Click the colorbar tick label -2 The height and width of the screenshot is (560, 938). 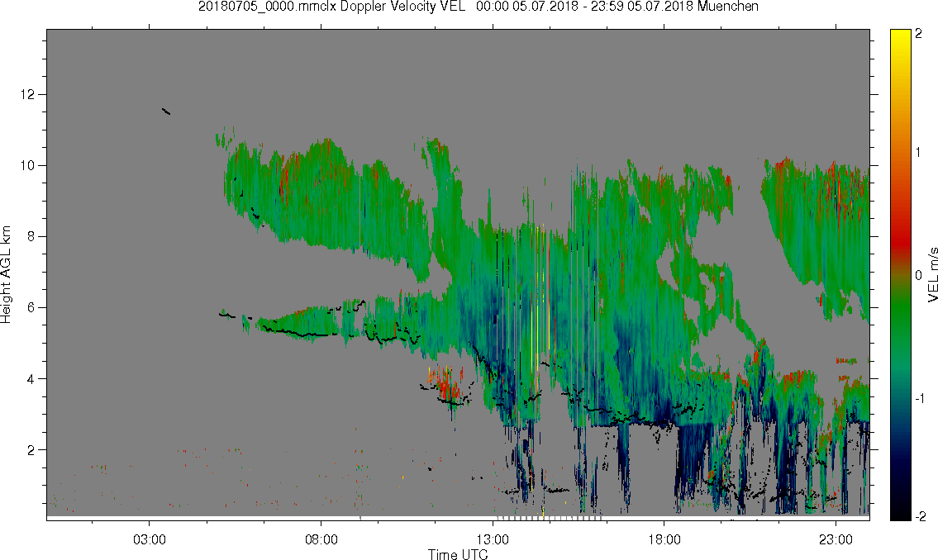tap(919, 517)
